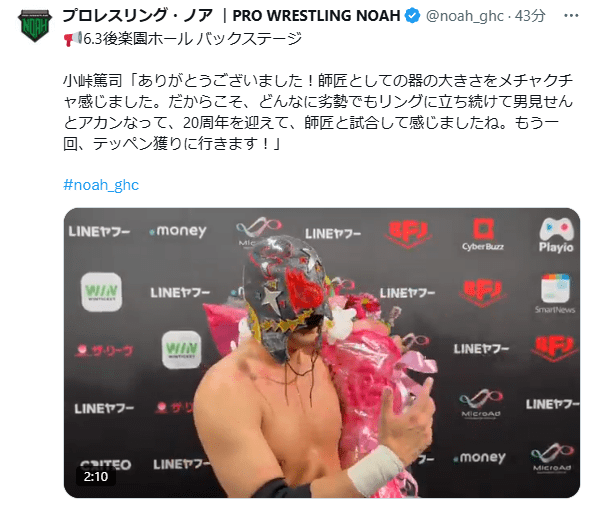Click the 6.3後楽園ホール バックステージ heading
Image resolution: width=594 pixels, height=508 pixels.
coord(192,39)
